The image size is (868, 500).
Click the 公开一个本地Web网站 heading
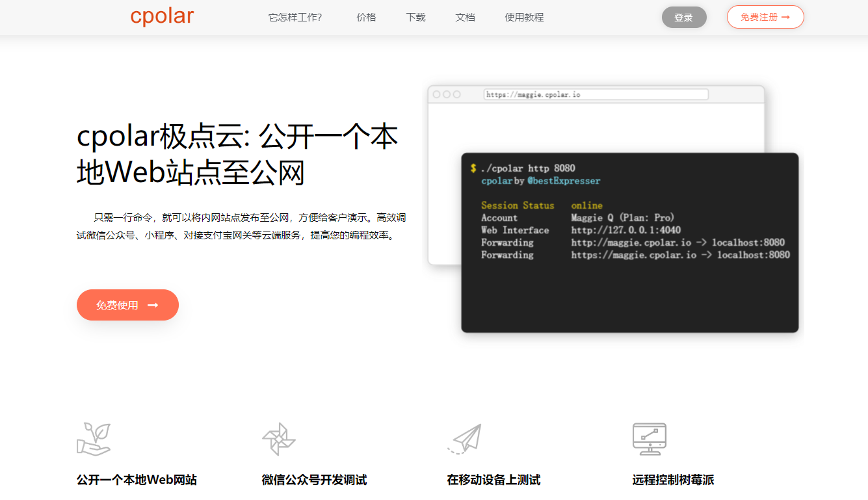137,480
